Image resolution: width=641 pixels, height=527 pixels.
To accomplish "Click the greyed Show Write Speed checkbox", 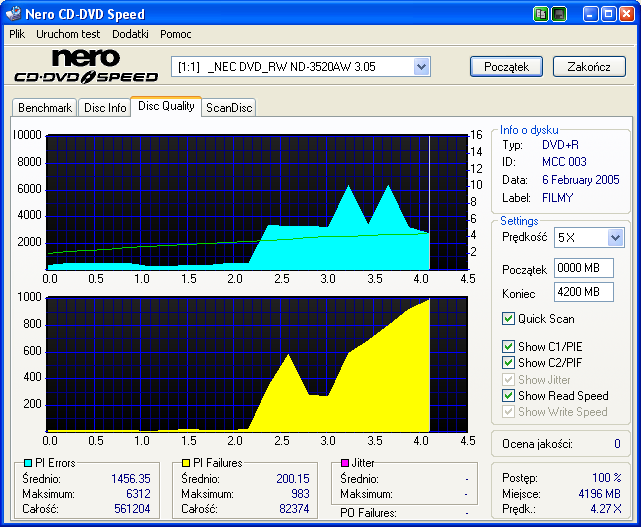I will (x=508, y=412).
